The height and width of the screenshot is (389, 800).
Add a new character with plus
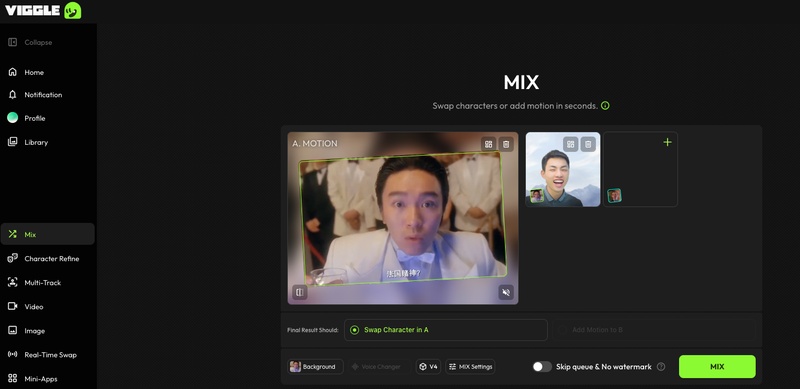coord(667,142)
